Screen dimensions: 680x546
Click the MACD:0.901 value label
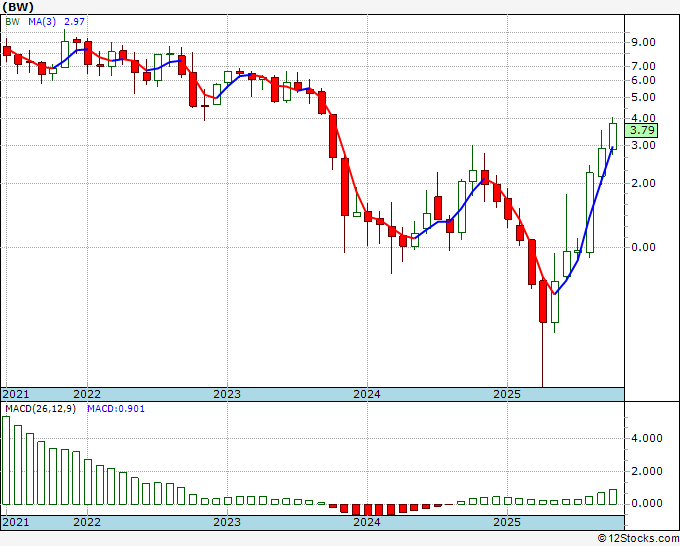116,409
